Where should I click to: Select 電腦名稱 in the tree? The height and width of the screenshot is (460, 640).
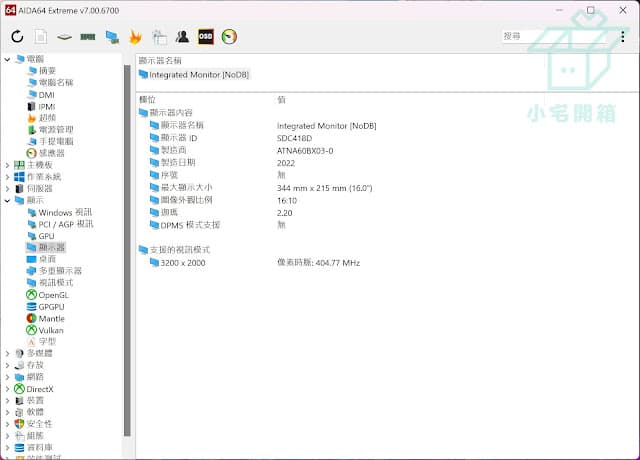pyautogui.click(x=50, y=83)
